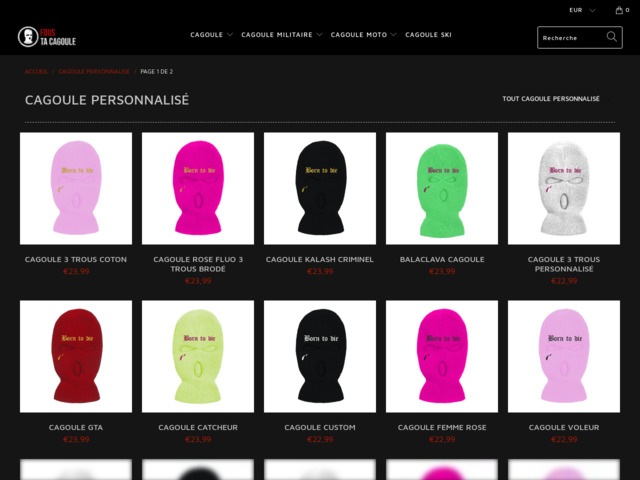Select the red Cagoule GTA image
This screenshot has height=480, width=640.
coord(76,356)
